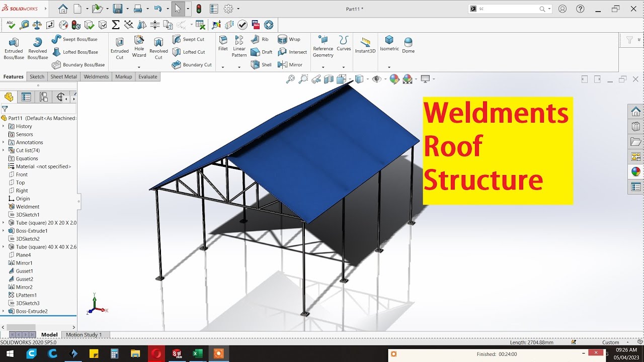Expand the History tree node
This screenshot has width=644, height=362.
click(x=3, y=126)
